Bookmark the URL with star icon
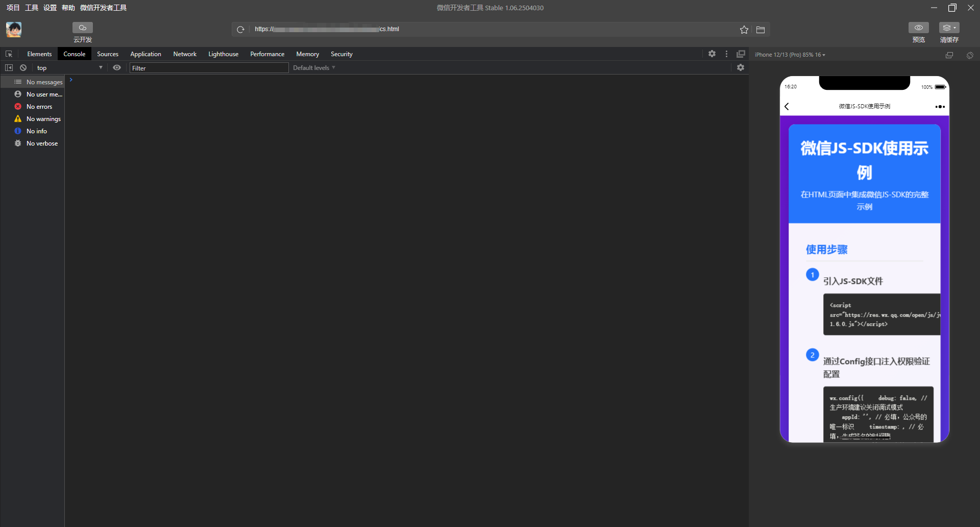The width and height of the screenshot is (980, 527). (744, 30)
